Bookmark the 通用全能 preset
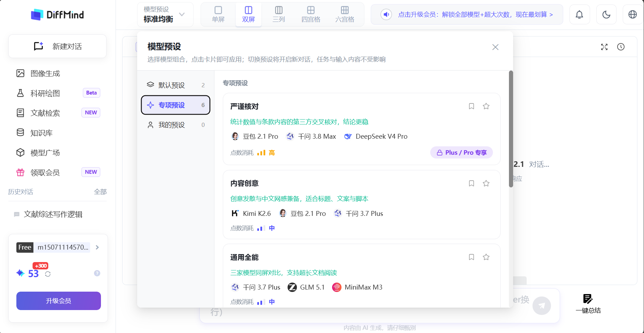 [471, 257]
